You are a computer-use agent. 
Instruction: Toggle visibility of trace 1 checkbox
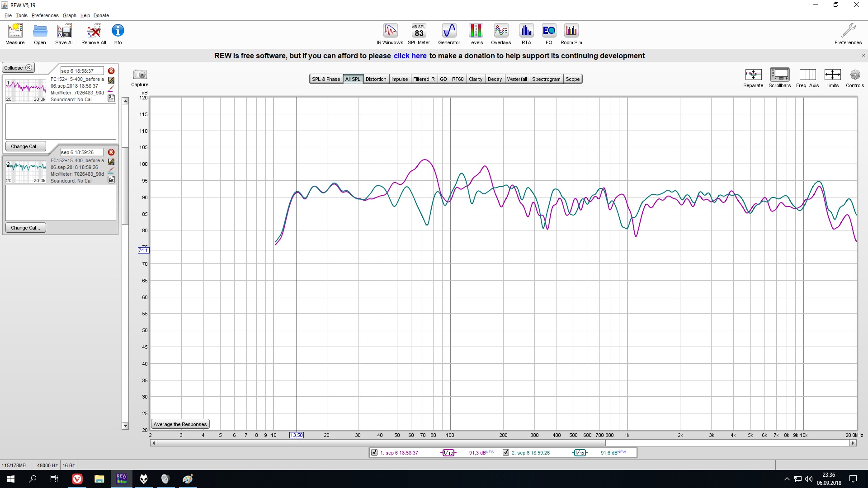(x=374, y=452)
